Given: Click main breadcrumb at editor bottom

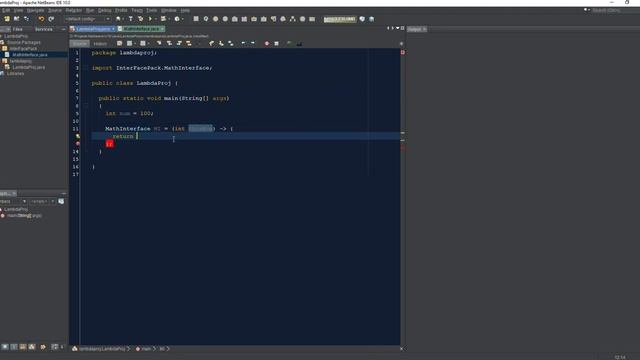Looking at the screenshot, I should coord(146,349).
